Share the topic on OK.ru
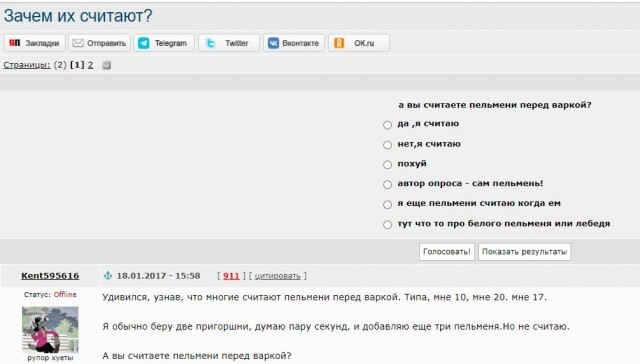 (358, 43)
